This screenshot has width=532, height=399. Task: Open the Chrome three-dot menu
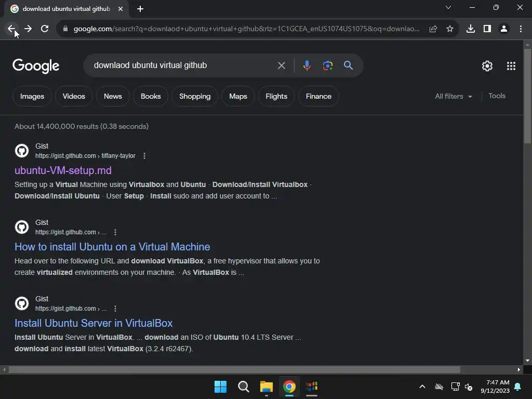tap(521, 29)
